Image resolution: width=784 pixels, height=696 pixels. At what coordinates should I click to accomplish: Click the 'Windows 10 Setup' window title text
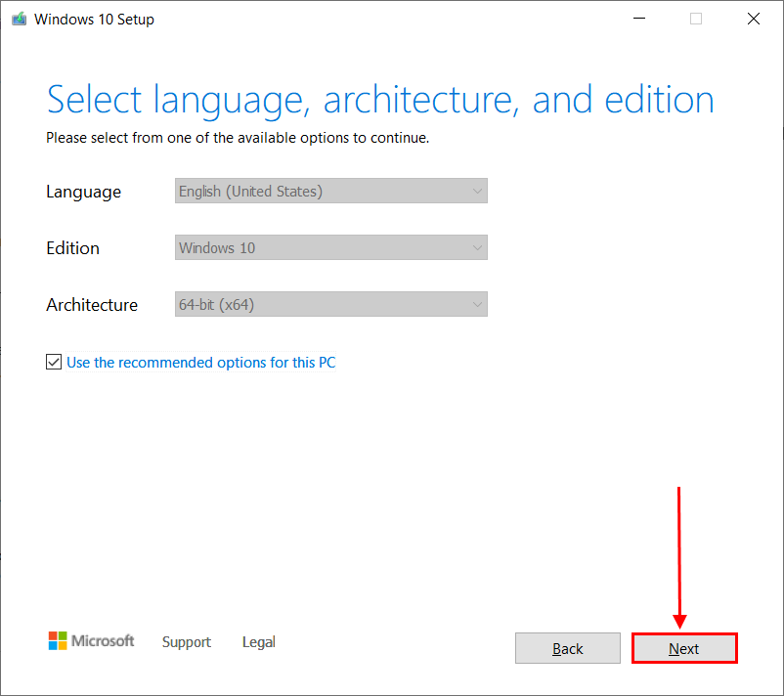[94, 19]
